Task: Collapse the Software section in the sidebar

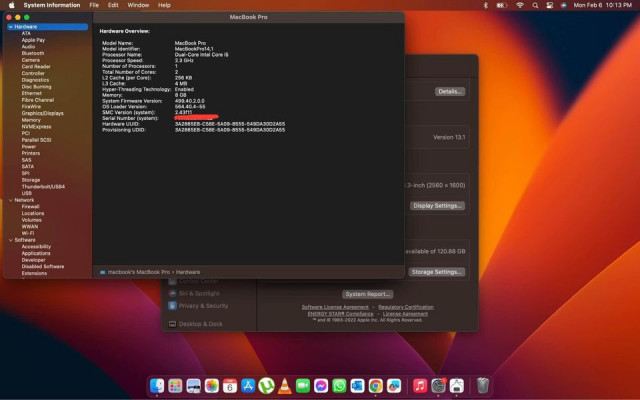Action: point(11,240)
